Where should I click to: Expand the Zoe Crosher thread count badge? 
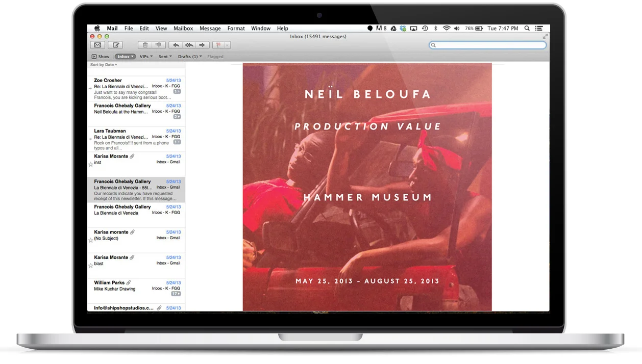177,92
